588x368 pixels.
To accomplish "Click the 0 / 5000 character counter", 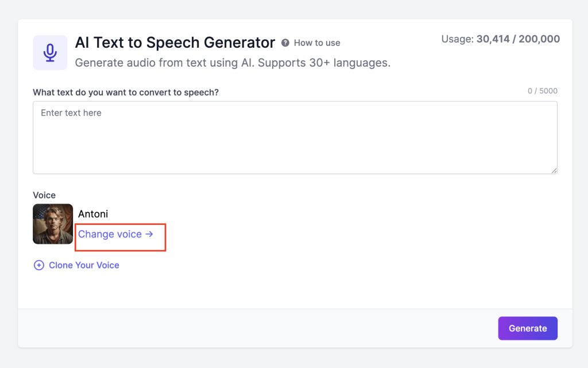I will 542,91.
